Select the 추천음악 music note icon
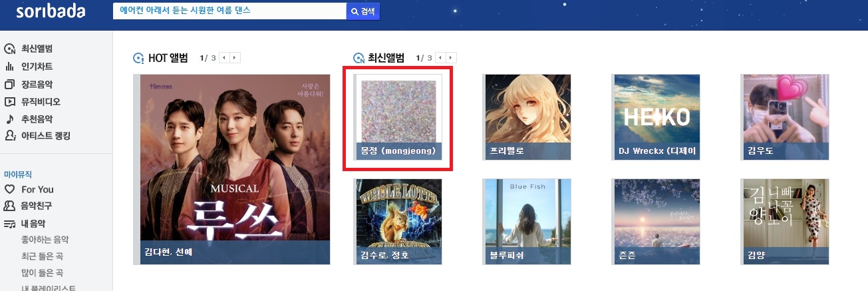The height and width of the screenshot is (291, 868). [9, 119]
